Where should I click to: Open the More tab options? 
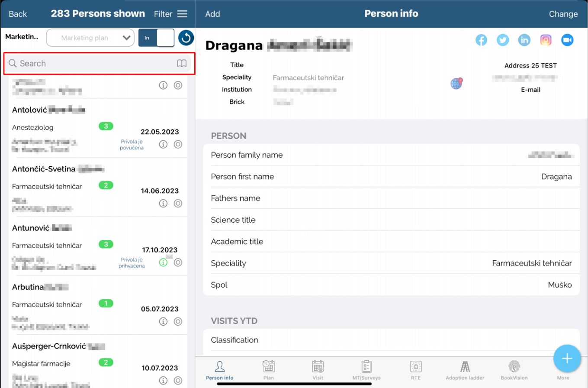563,371
